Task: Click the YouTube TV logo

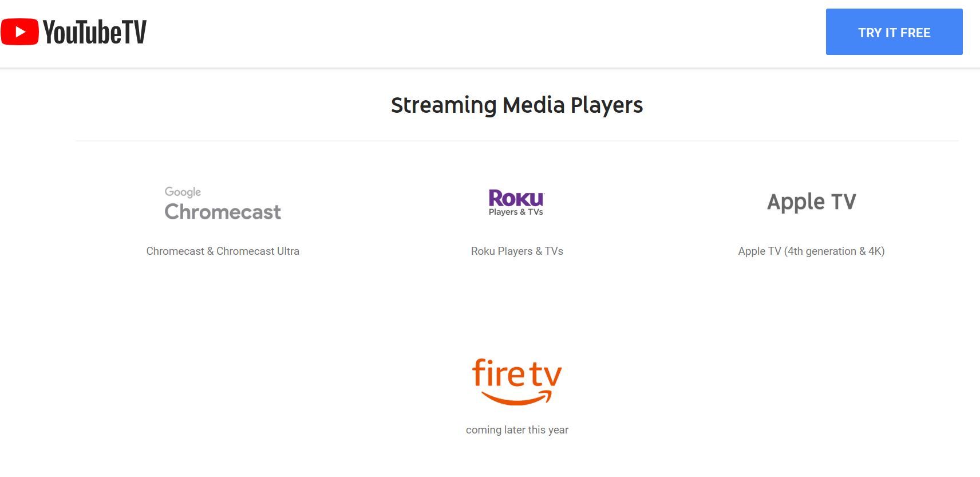Action: (74, 31)
